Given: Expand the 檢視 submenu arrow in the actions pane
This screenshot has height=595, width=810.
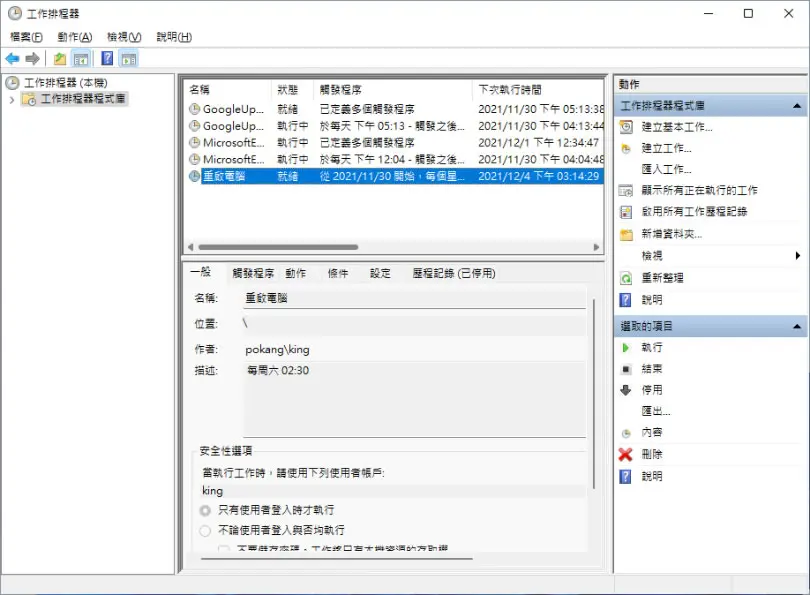Looking at the screenshot, I should tap(798, 255).
